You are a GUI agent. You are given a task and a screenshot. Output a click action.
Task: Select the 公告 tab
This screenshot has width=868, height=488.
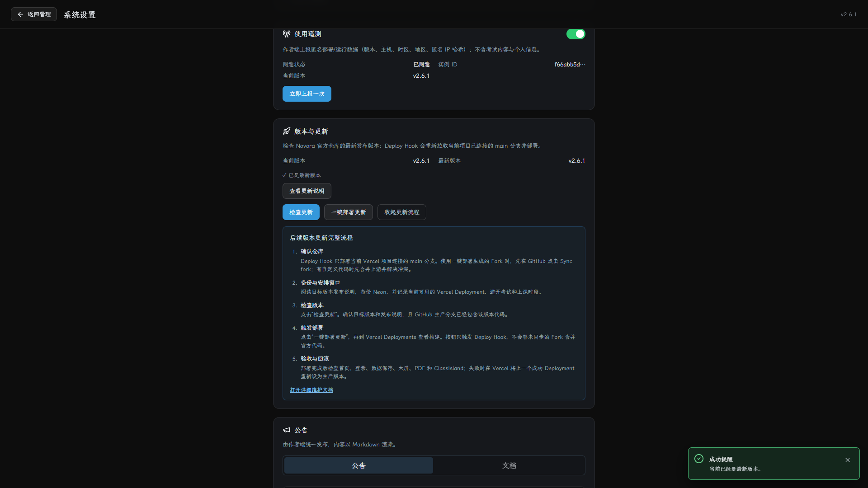[x=359, y=466]
